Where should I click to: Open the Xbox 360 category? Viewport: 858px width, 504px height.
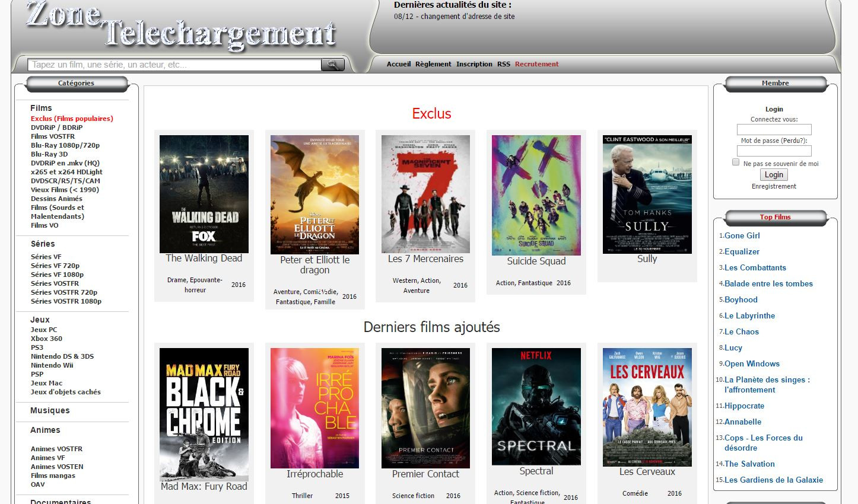46,339
